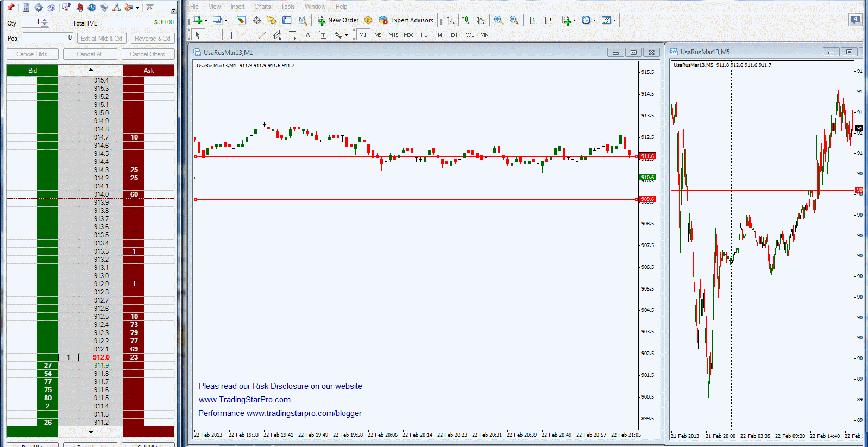Image resolution: width=868 pixels, height=447 pixels.
Task: Open the Window menu
Action: coord(315,7)
